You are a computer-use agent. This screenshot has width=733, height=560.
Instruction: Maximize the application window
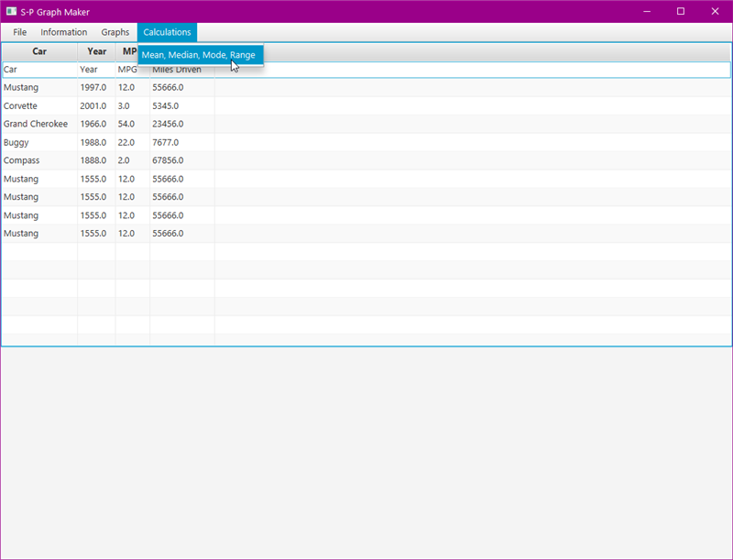(681, 11)
